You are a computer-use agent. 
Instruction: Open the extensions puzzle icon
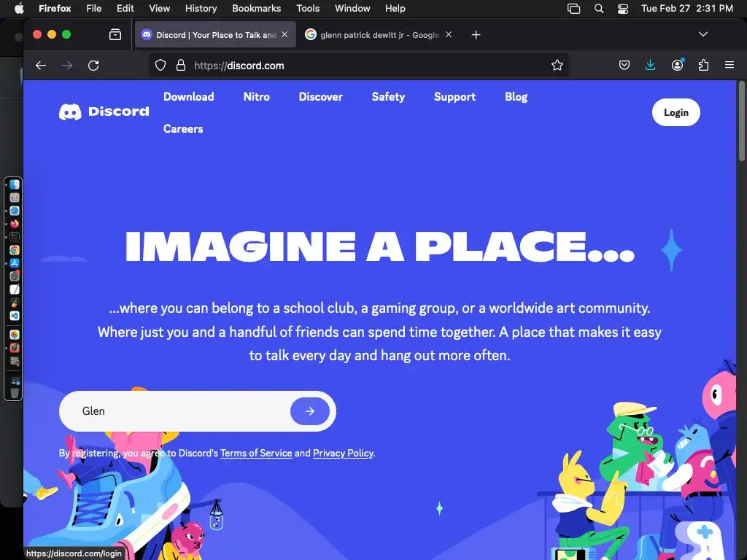coord(703,65)
